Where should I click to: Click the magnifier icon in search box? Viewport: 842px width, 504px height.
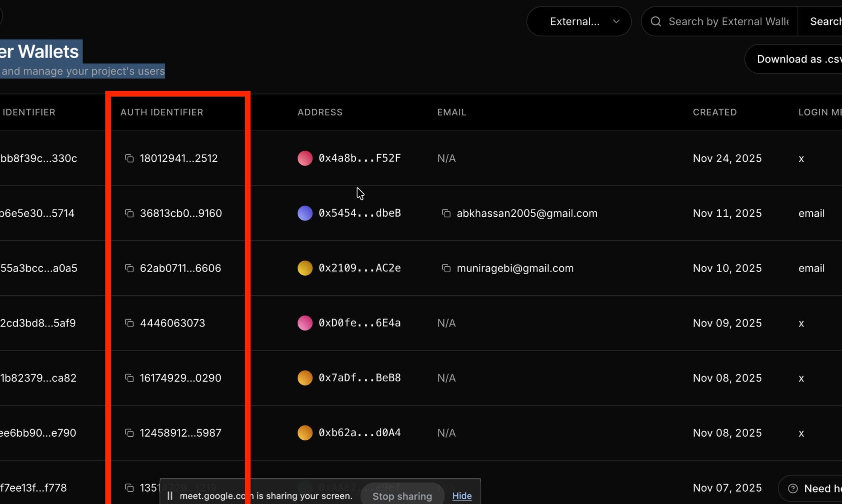coord(656,21)
